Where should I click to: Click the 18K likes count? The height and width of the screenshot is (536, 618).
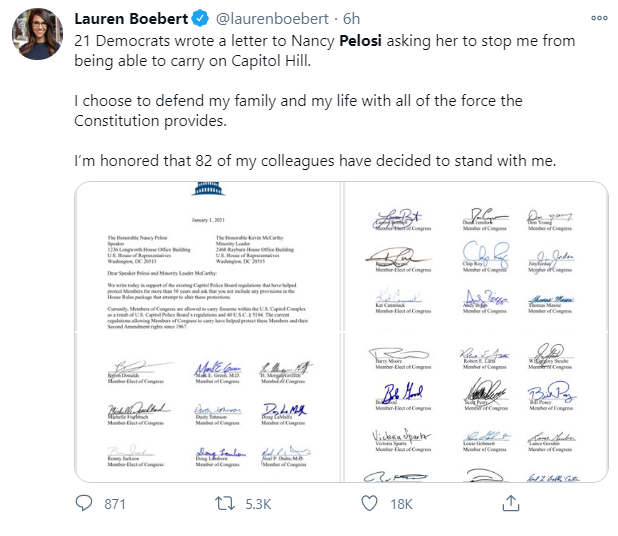(400, 504)
